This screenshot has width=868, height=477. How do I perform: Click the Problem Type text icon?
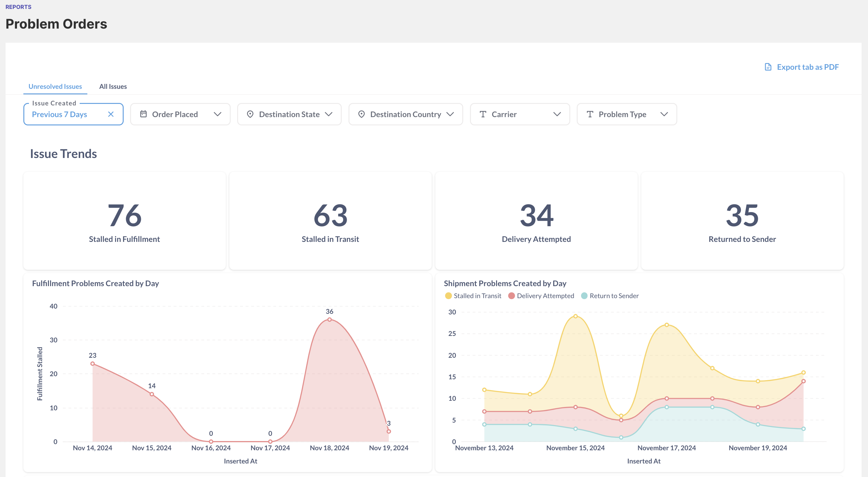tap(590, 114)
